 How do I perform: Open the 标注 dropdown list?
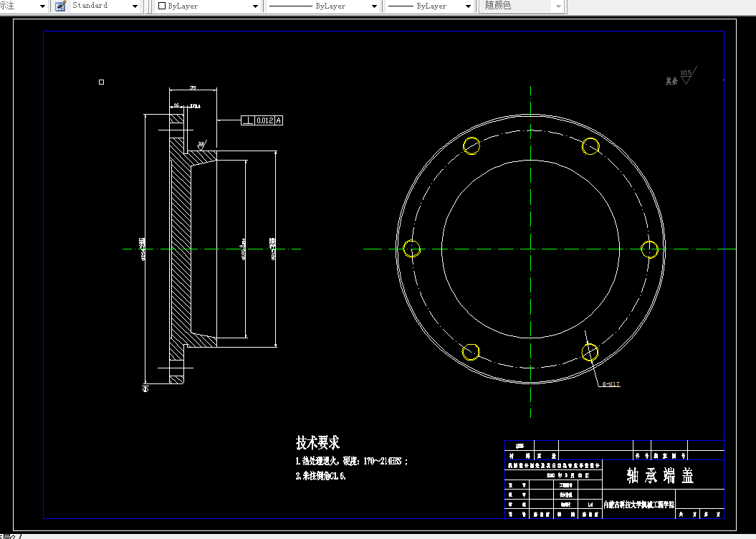[x=42, y=6]
